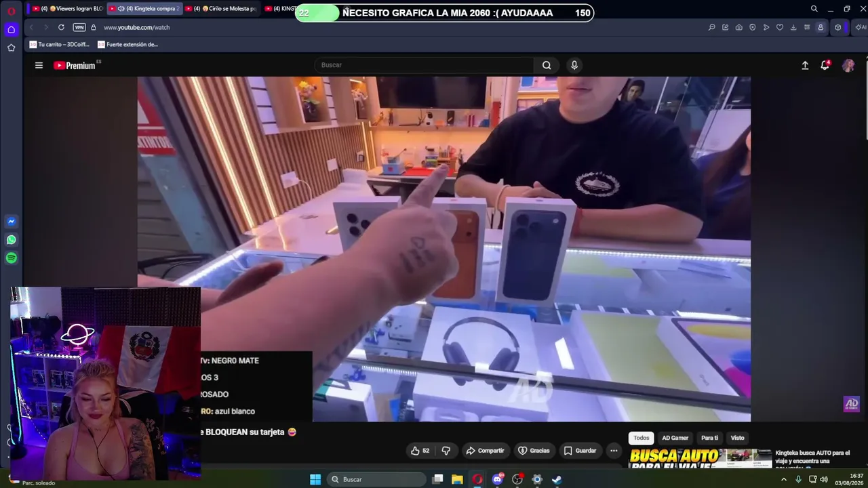
Task: Click the YouTube address bar URL
Action: [x=136, y=27]
